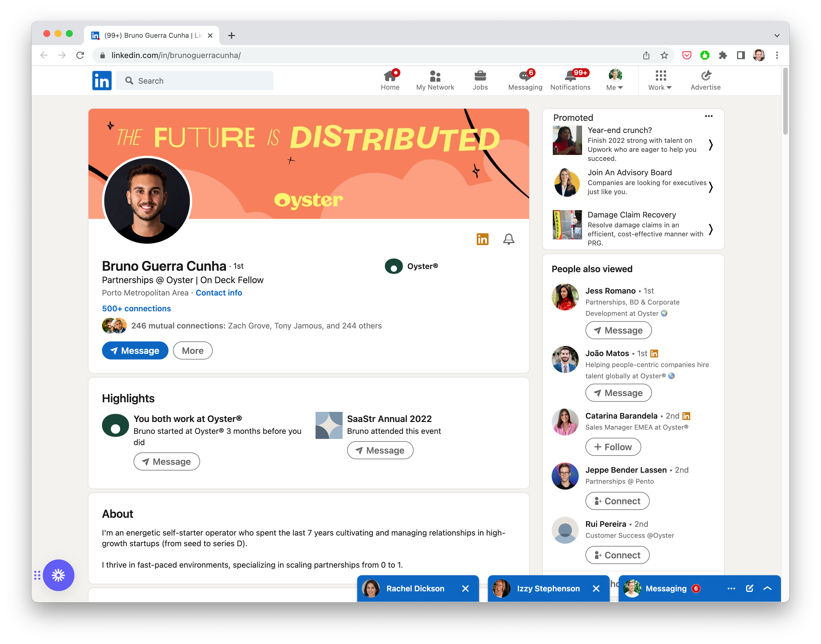Viewport: 821px width, 644px height.
Task: Click the page vertical scrollbar
Action: (x=785, y=102)
